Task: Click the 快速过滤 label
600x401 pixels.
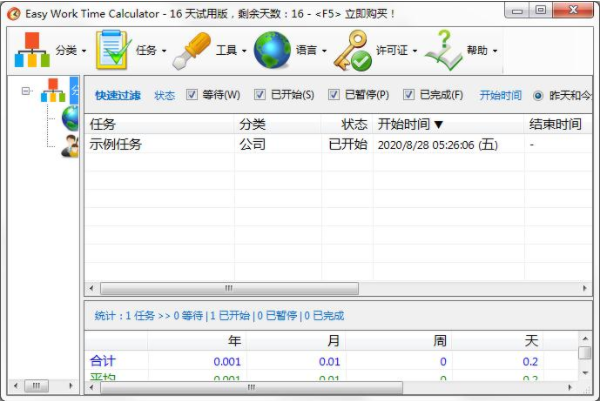Action: coord(118,95)
